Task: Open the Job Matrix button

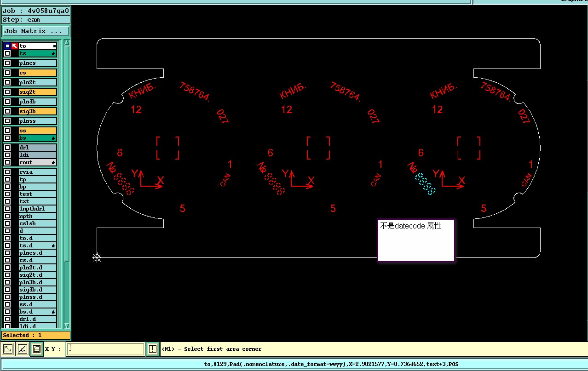Action: click(x=36, y=31)
